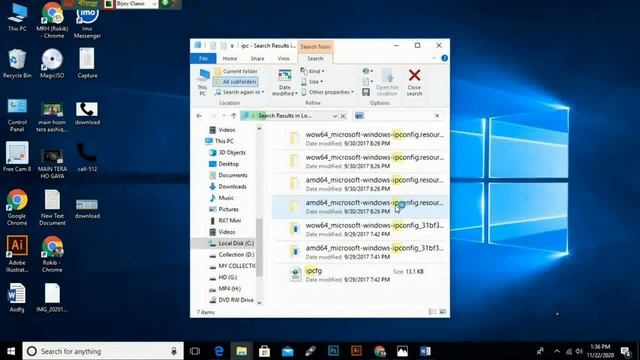Go back with the back arrow
The height and width of the screenshot is (360, 640).
click(199, 116)
